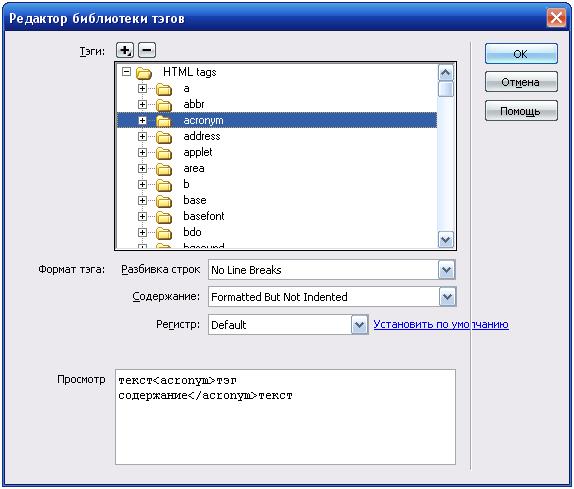Expand the abbr tag node
The height and width of the screenshot is (489, 574).
[x=142, y=104]
